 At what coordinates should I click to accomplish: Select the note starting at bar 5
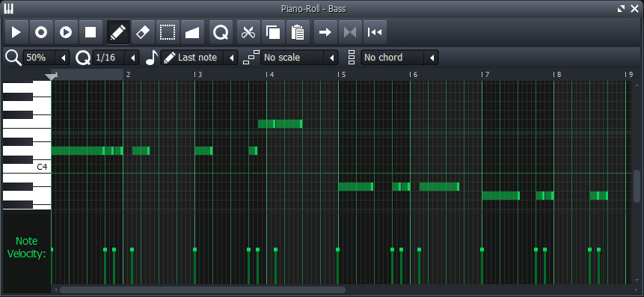[356, 186]
